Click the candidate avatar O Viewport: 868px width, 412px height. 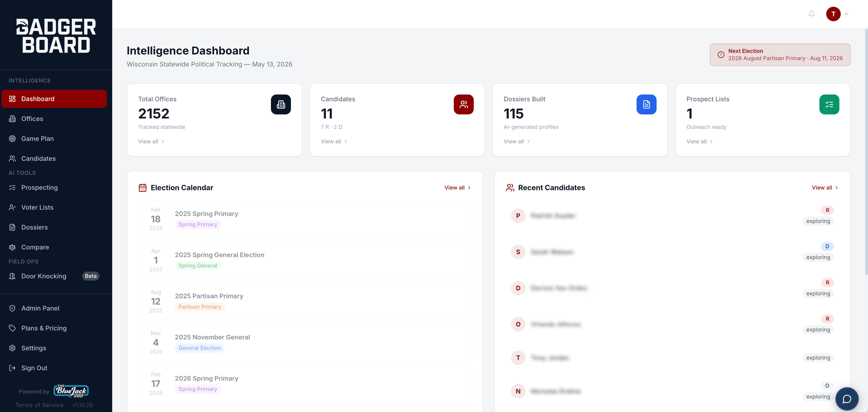tap(518, 324)
